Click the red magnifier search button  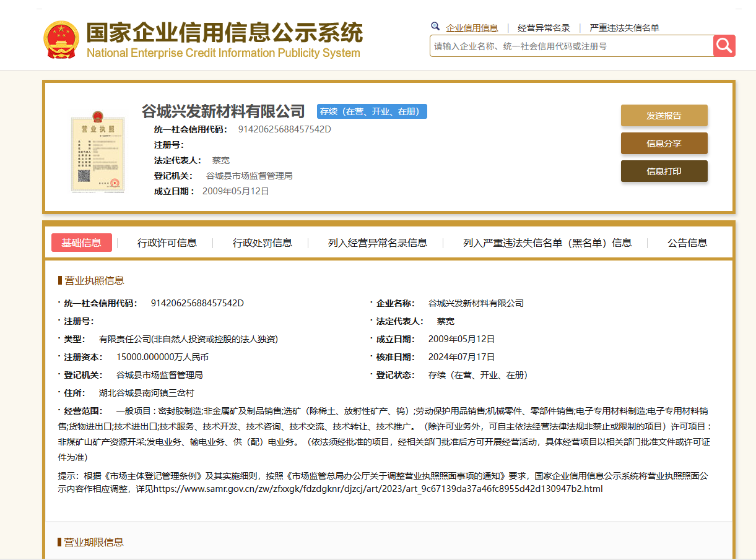tap(724, 46)
